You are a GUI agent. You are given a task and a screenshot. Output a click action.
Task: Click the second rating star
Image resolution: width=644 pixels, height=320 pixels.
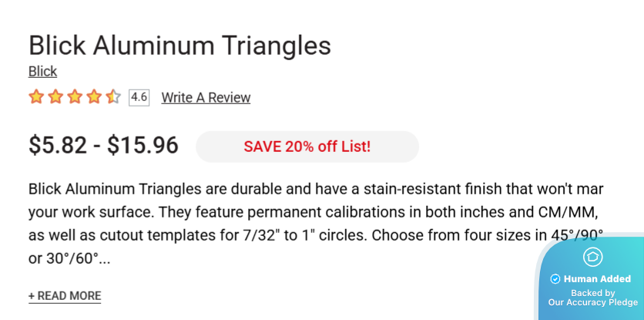coord(55,97)
